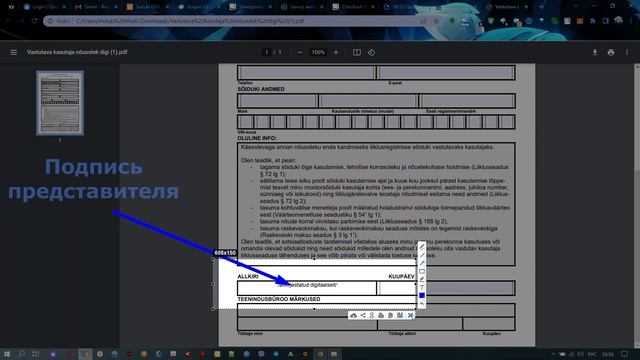The image size is (640, 360).
Task: Select the Text tool in the screenshot toolbar
Action: click(x=422, y=287)
